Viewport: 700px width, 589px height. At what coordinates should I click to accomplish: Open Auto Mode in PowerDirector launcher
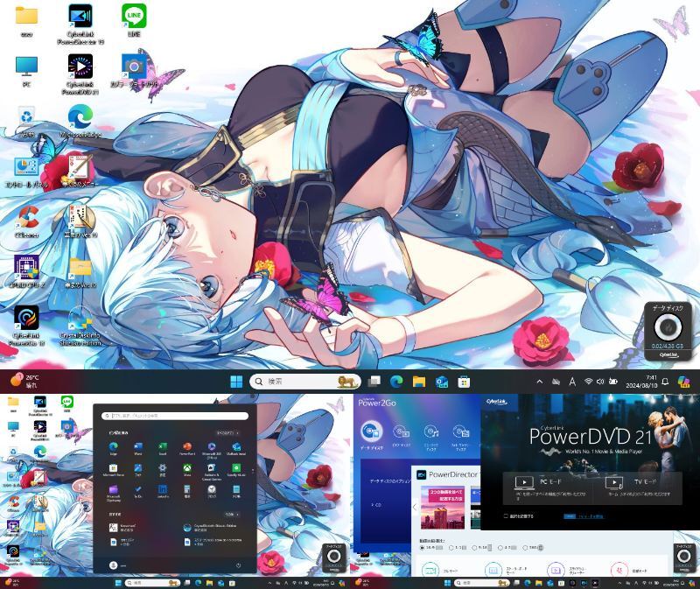[628, 571]
